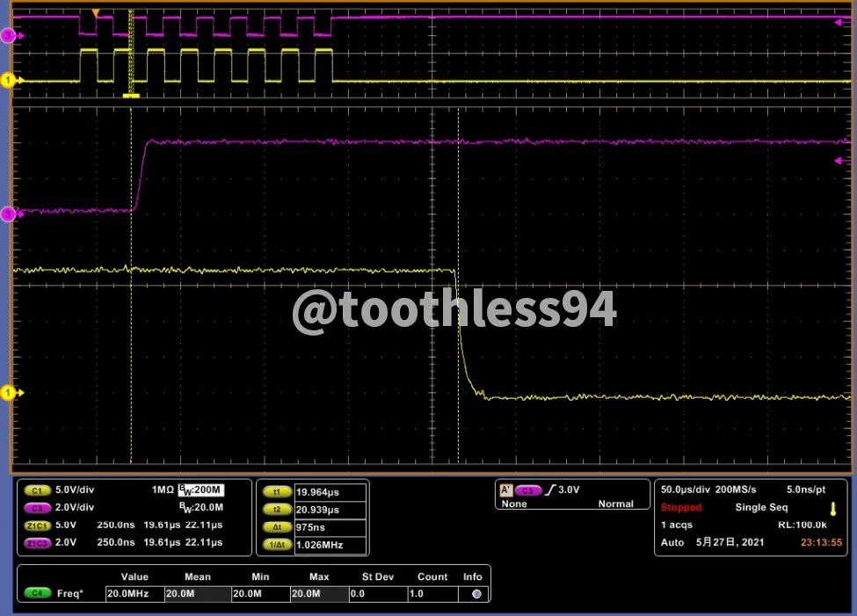
Task: Click the None trigger label
Action: (514, 504)
